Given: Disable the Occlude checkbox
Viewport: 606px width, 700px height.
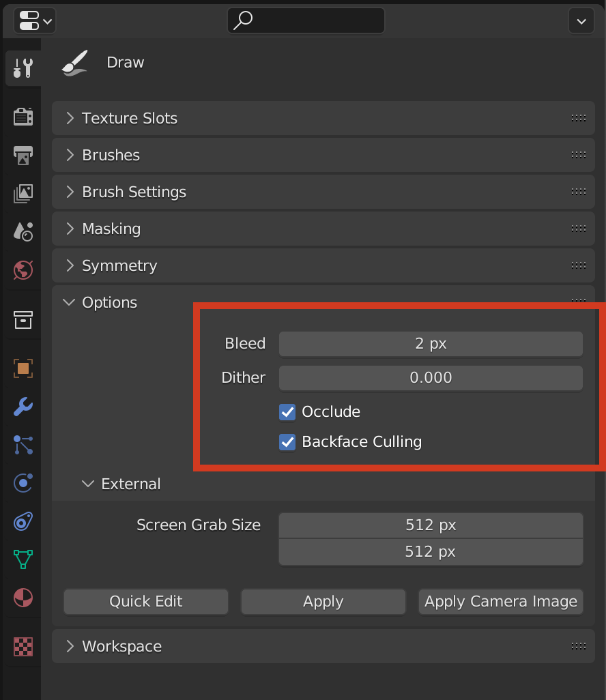Looking at the screenshot, I should tap(288, 412).
